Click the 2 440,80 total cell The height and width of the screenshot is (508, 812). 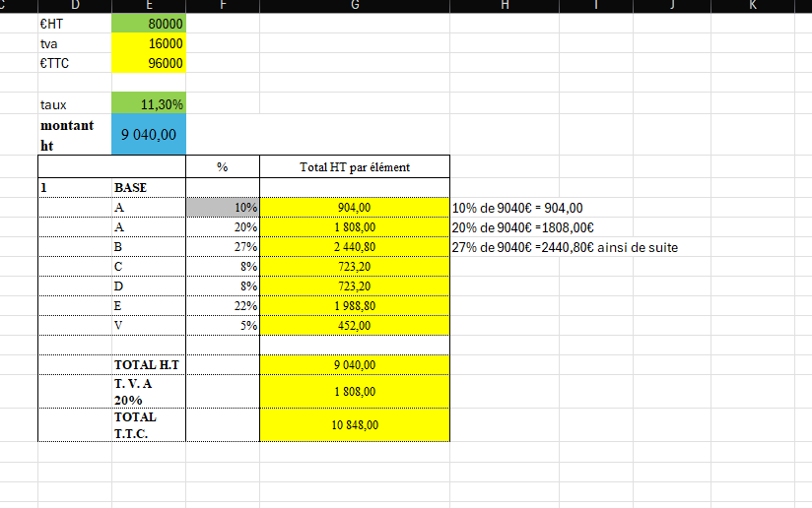tap(355, 247)
